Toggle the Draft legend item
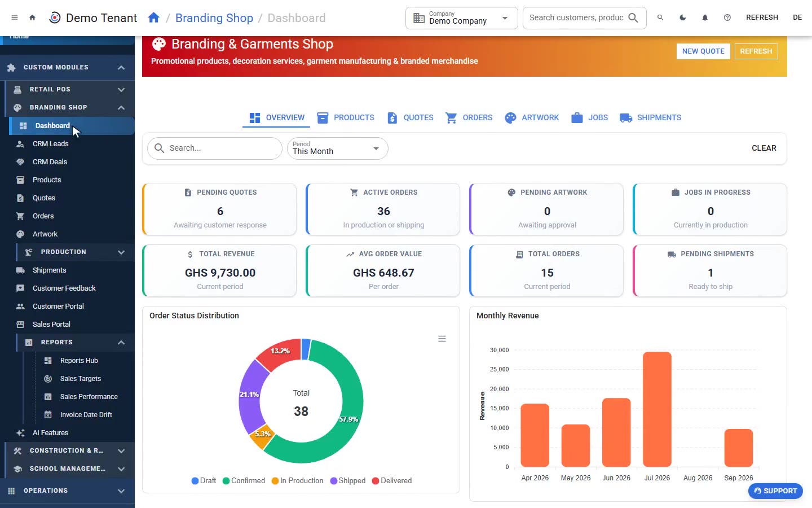812x508 pixels. [204, 481]
